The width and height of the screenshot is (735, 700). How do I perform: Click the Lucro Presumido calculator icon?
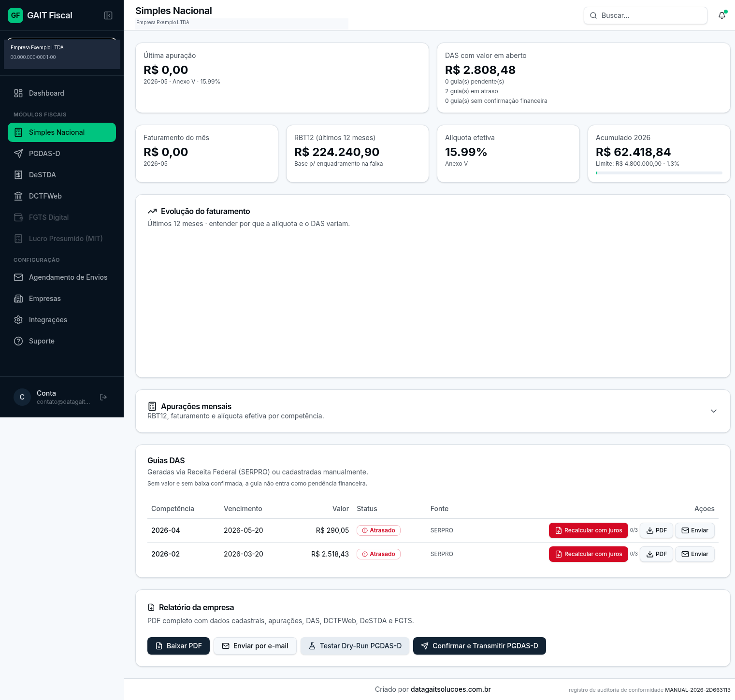pos(18,239)
